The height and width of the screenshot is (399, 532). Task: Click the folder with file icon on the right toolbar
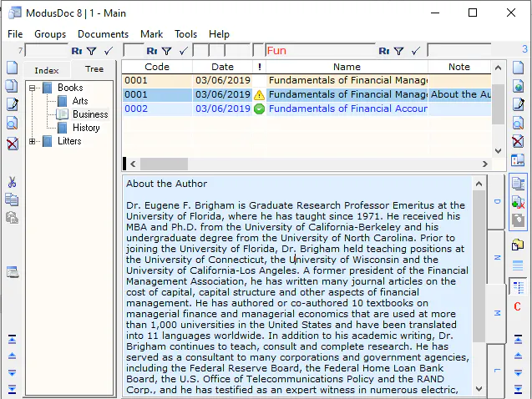pos(518,245)
